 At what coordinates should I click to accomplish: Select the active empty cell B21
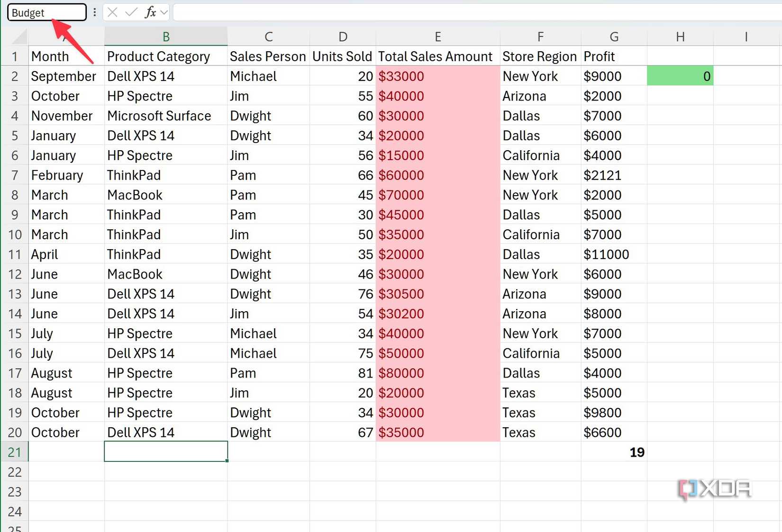pos(166,452)
